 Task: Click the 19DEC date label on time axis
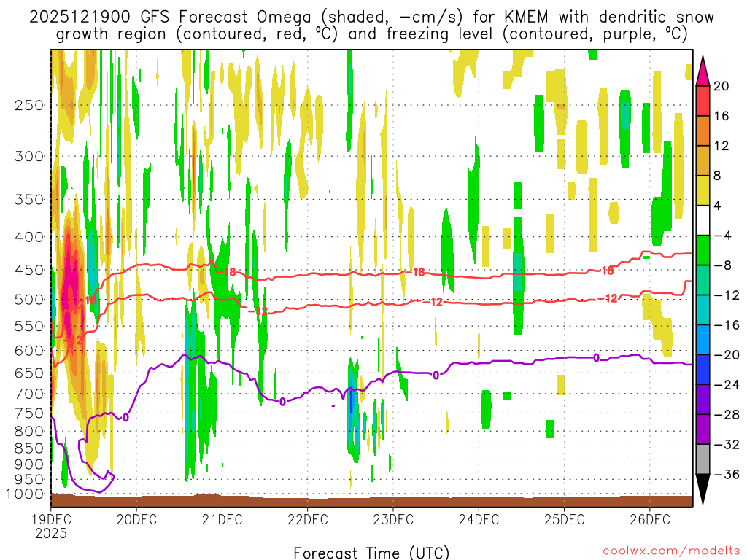pyautogui.click(x=51, y=519)
